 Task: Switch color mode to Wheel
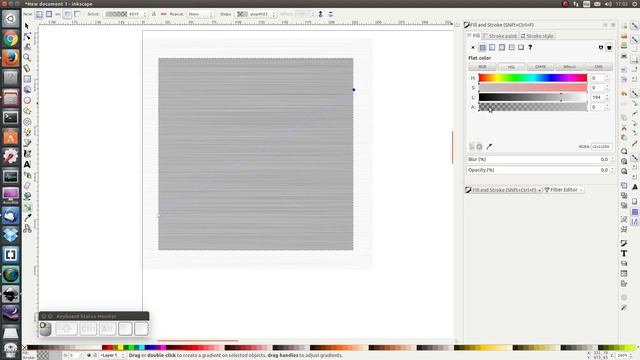[x=569, y=67]
